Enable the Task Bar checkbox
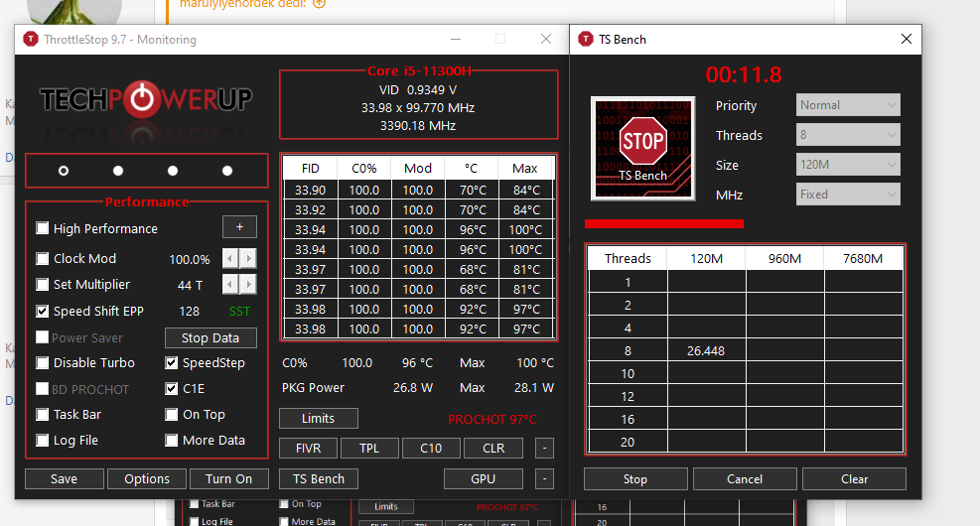Viewport: 980px width, 526px height. [42, 414]
